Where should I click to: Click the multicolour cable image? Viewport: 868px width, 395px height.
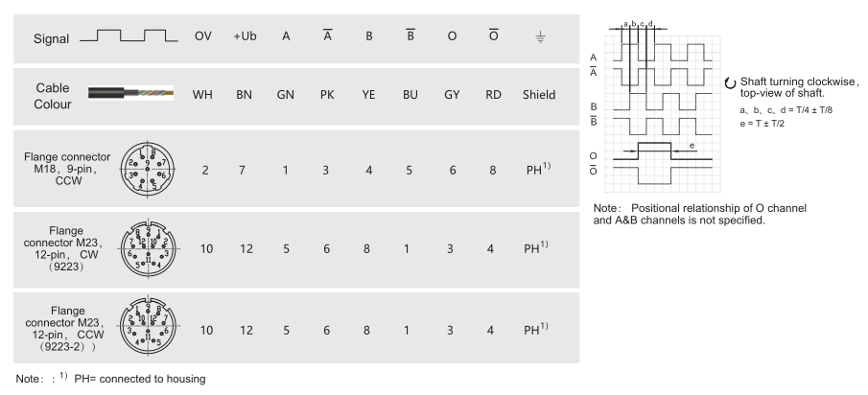132,95
